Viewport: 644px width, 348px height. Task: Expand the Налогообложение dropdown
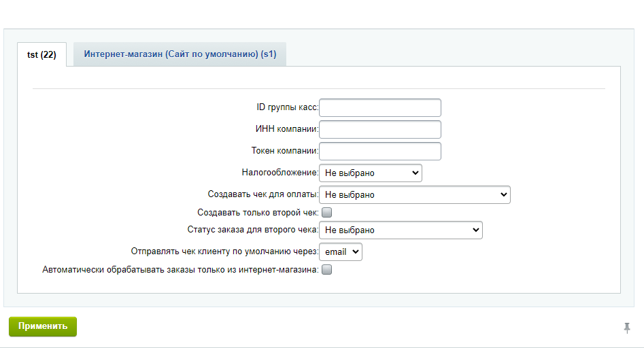pyautogui.click(x=371, y=173)
